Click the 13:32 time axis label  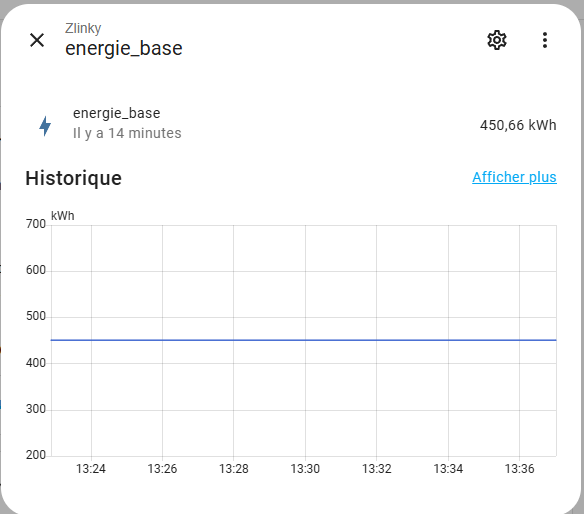pos(377,469)
